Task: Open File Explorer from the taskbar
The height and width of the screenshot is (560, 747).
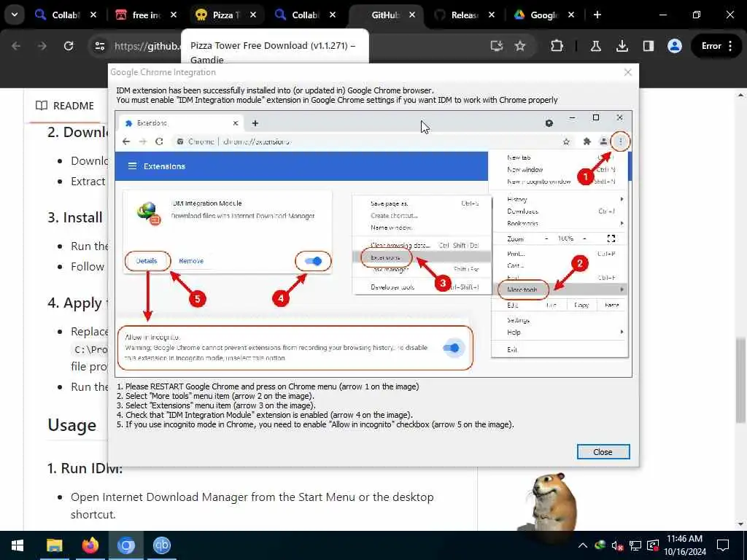Action: (x=54, y=545)
